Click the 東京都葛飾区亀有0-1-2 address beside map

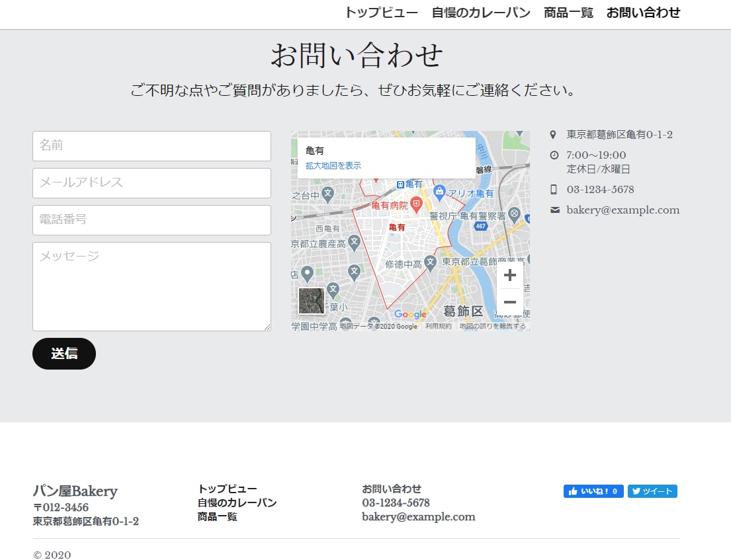(x=619, y=135)
